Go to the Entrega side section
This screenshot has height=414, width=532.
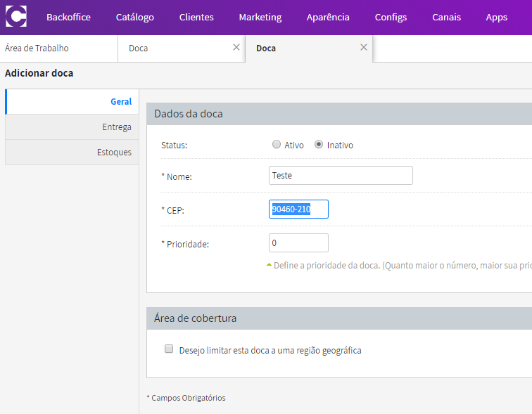click(72, 127)
